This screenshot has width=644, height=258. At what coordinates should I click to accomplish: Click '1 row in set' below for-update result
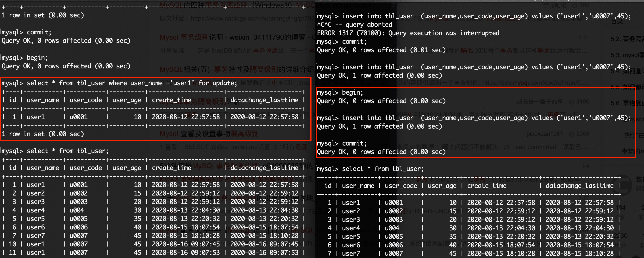point(43,134)
